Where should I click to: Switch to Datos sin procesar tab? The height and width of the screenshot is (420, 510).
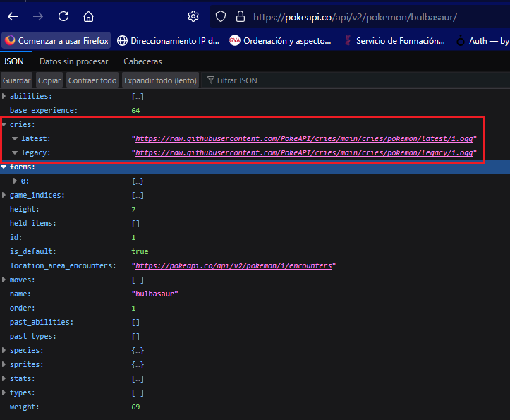(x=74, y=61)
